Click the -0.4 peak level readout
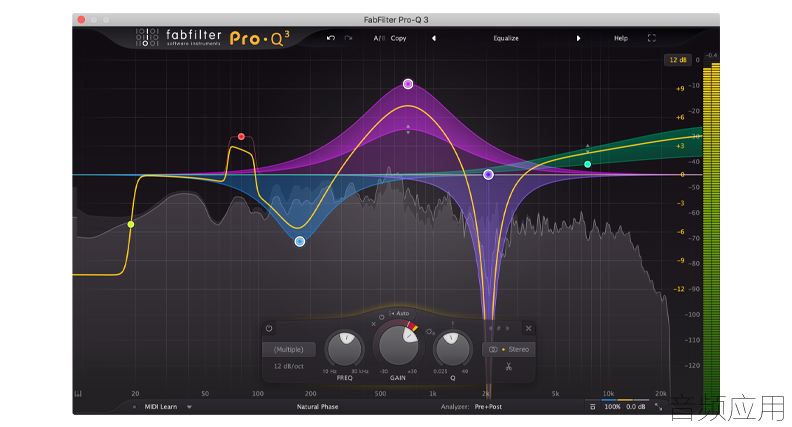Screen dimensions: 792x427 pyautogui.click(x=711, y=55)
